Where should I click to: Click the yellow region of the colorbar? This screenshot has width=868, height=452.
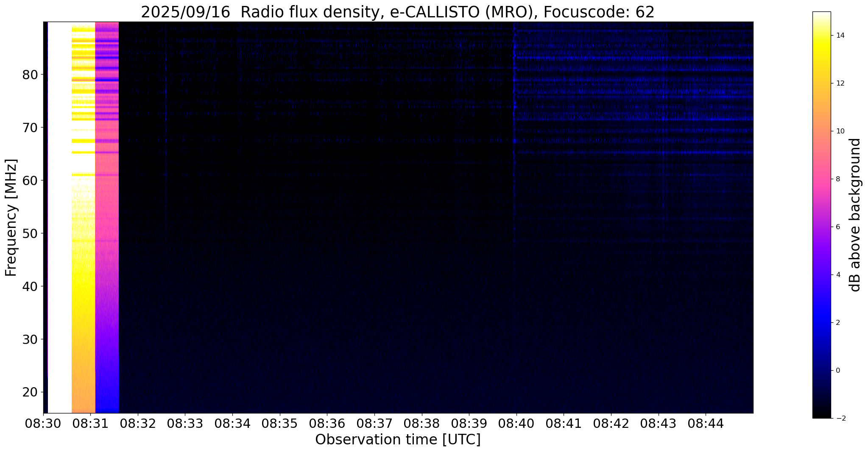pos(822,47)
